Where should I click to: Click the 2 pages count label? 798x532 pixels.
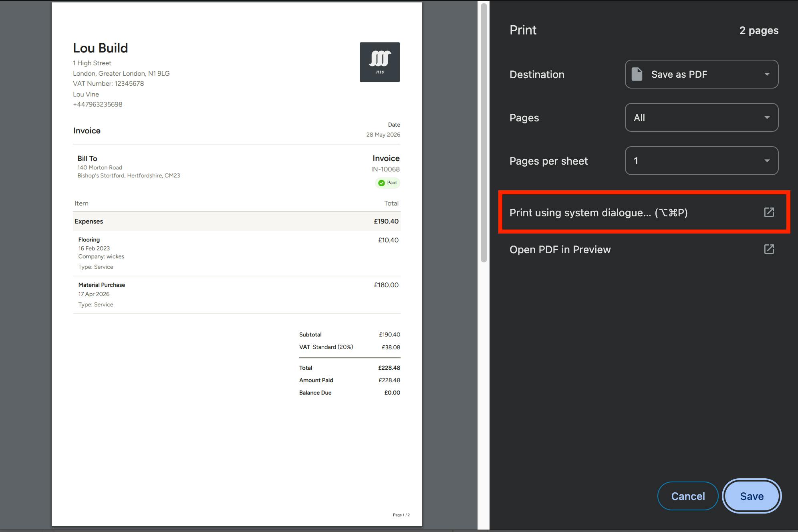pyautogui.click(x=759, y=30)
